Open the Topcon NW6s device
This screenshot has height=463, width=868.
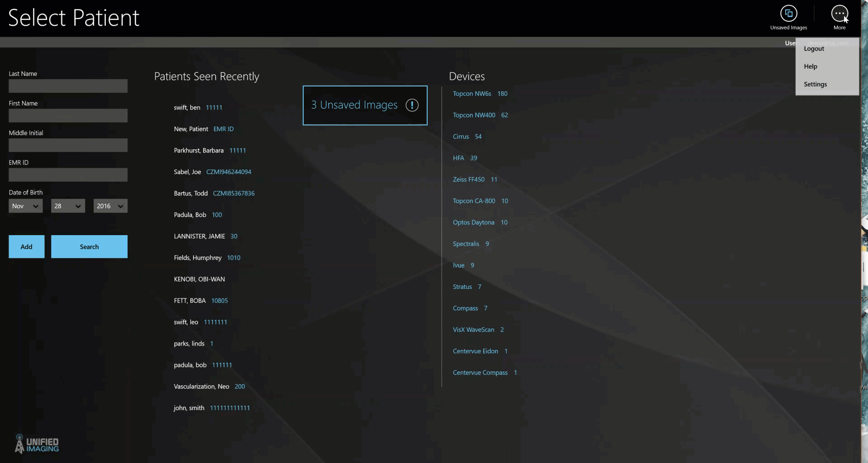point(472,94)
